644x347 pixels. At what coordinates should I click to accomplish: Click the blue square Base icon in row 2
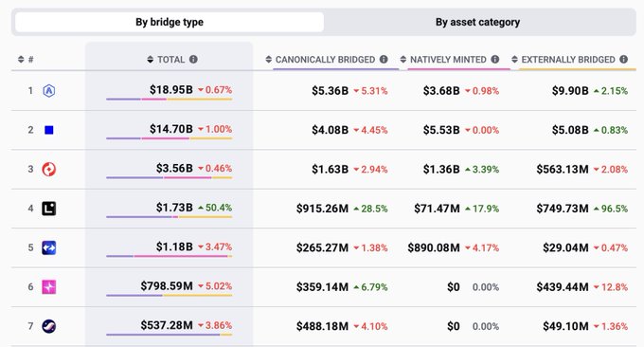click(49, 130)
